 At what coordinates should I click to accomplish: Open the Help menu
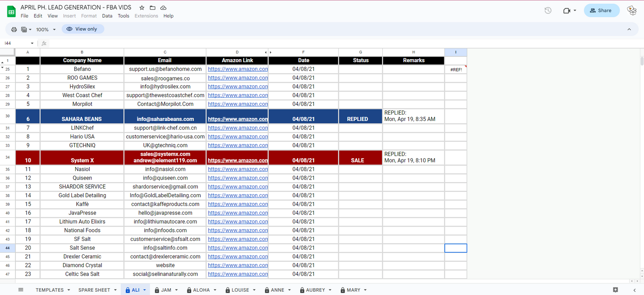click(169, 16)
